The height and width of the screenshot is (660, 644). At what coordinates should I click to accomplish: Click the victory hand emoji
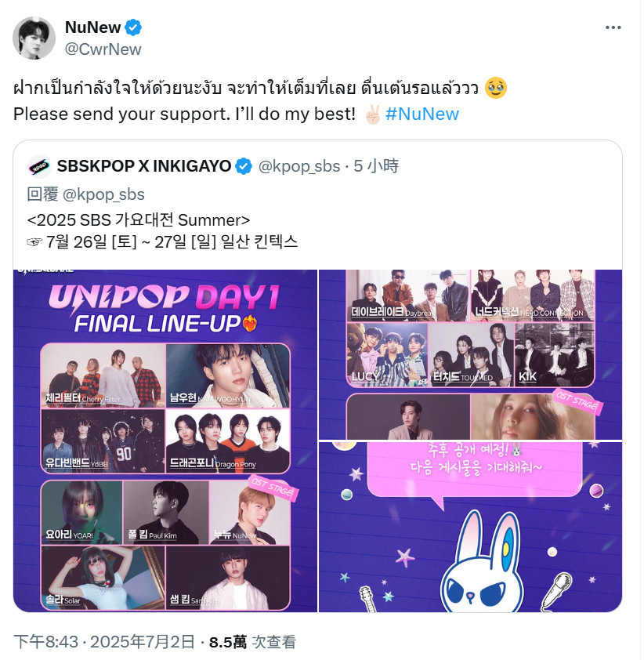373,114
